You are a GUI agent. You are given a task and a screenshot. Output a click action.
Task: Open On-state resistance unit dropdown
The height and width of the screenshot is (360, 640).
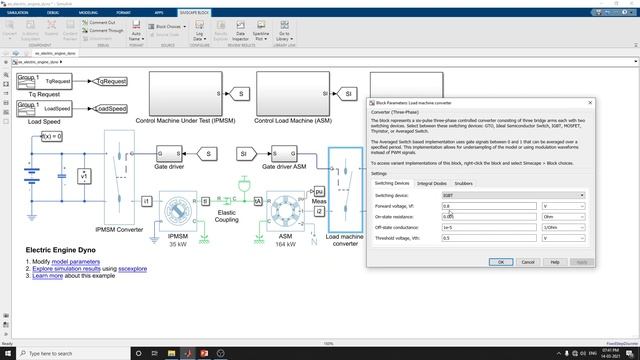pyautogui.click(x=563, y=217)
